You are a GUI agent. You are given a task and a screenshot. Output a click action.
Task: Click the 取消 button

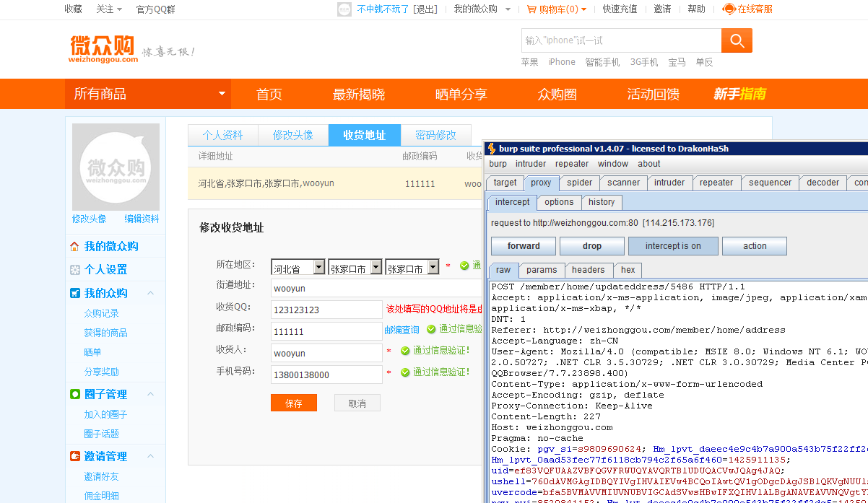click(x=357, y=403)
